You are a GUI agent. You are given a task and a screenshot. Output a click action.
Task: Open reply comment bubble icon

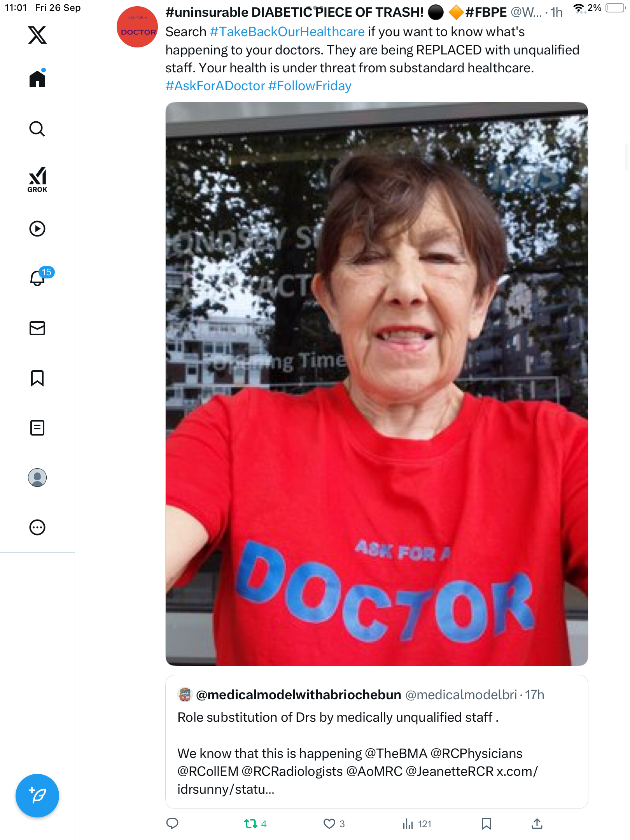(172, 823)
